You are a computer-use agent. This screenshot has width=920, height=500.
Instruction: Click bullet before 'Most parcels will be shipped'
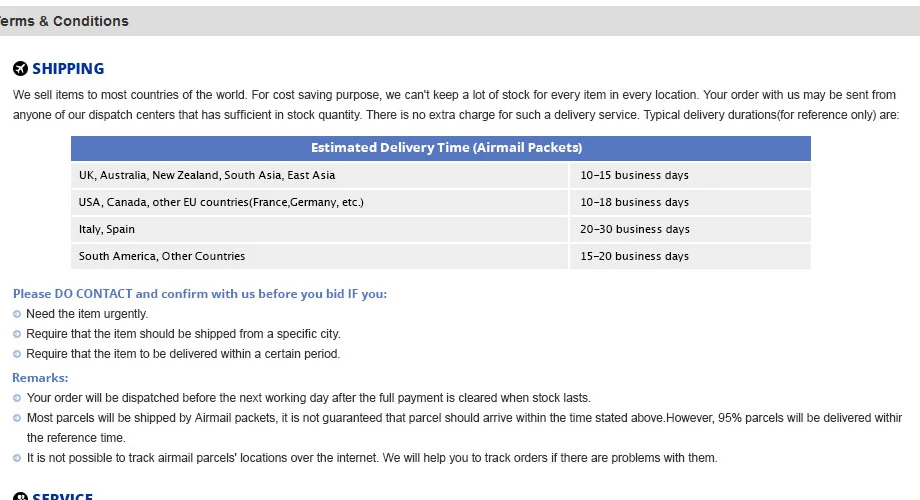tap(17, 418)
